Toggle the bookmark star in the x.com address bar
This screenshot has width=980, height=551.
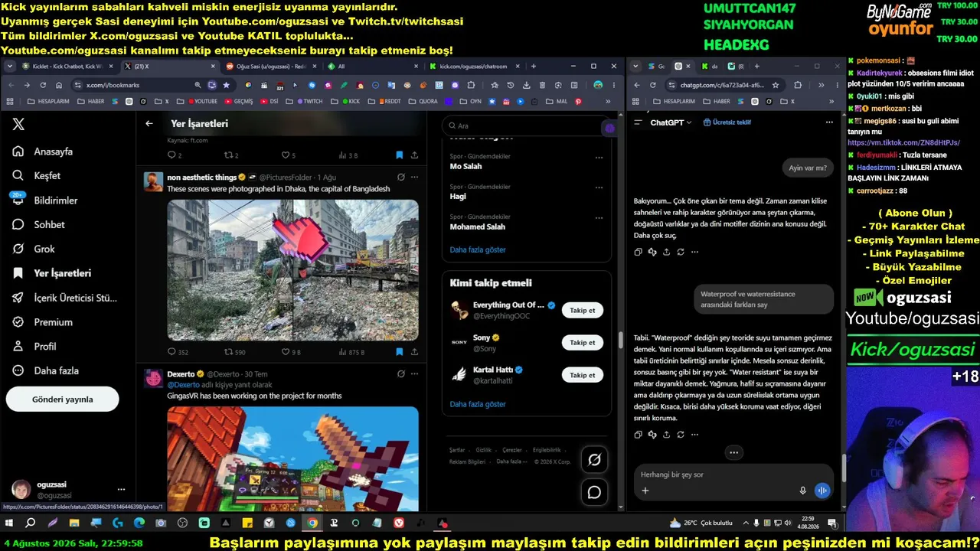click(227, 85)
